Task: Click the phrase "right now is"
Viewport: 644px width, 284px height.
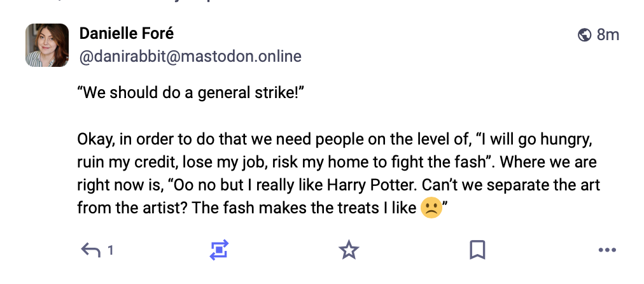Action: tap(115, 185)
